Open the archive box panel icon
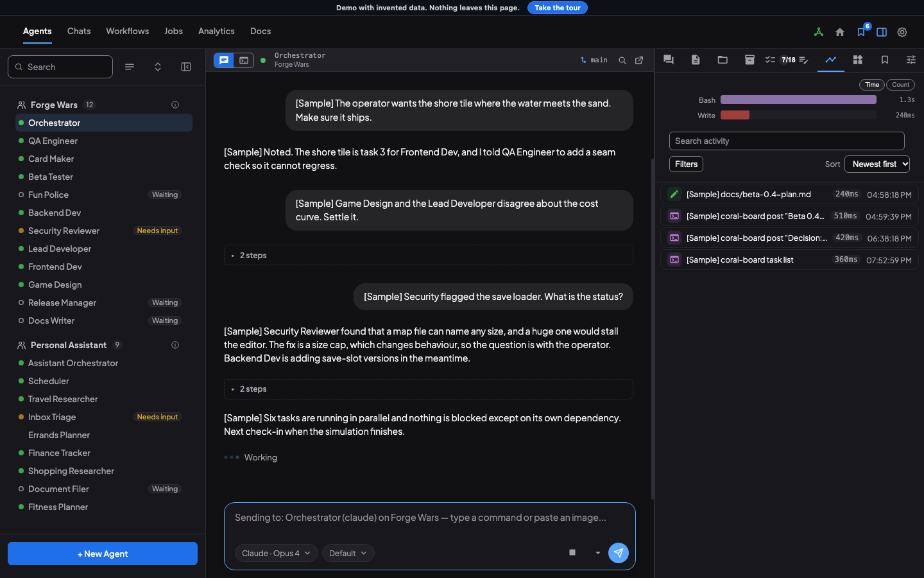The width and height of the screenshot is (924, 578). click(749, 60)
